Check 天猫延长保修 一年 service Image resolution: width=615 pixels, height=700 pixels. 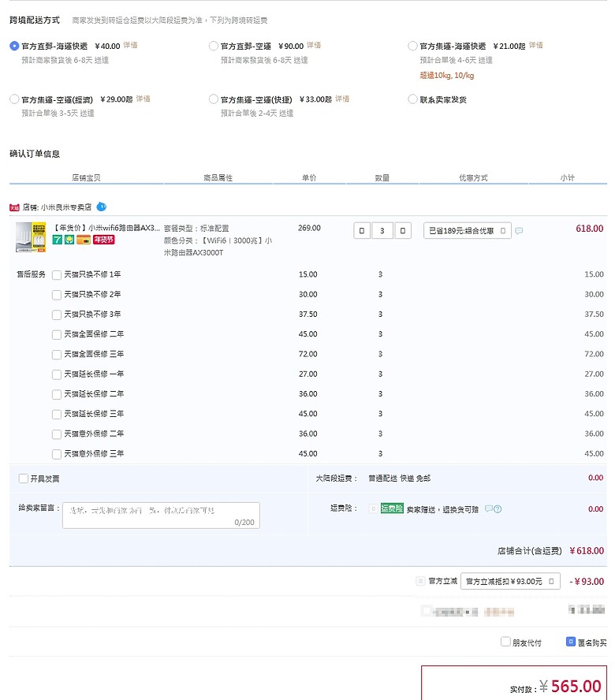tap(57, 374)
